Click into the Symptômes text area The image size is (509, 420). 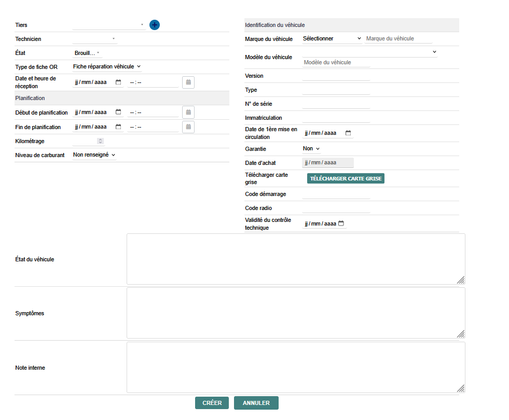[296, 313]
